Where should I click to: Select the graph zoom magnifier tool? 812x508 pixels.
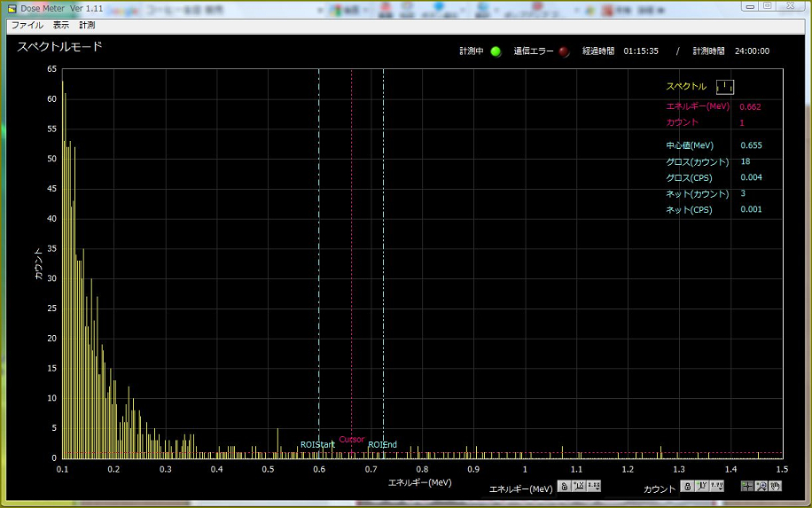click(761, 486)
